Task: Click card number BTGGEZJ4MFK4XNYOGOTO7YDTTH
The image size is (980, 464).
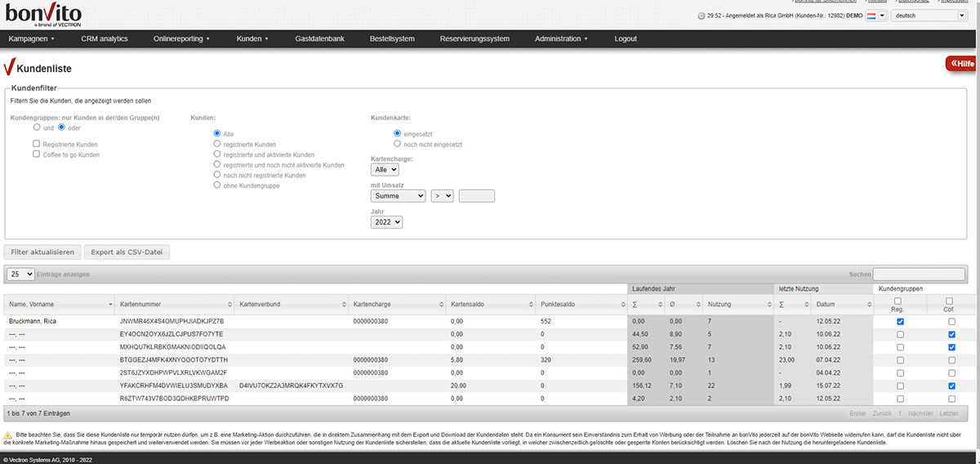Action: pos(174,359)
